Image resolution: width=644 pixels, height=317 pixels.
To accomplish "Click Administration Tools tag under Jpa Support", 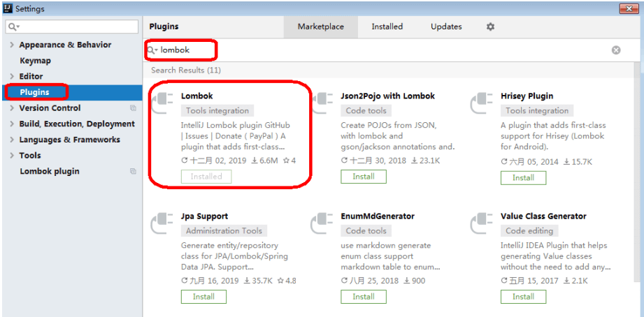I will click(x=224, y=231).
